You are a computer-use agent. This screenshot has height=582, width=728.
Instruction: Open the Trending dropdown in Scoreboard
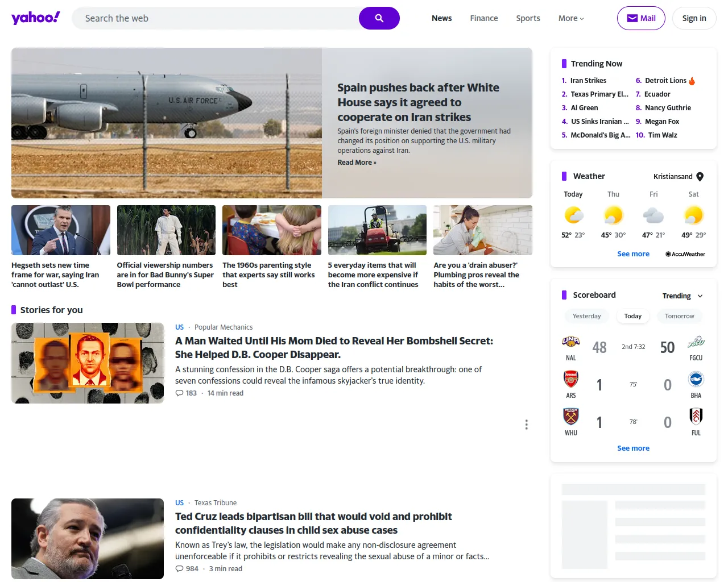[x=682, y=296]
